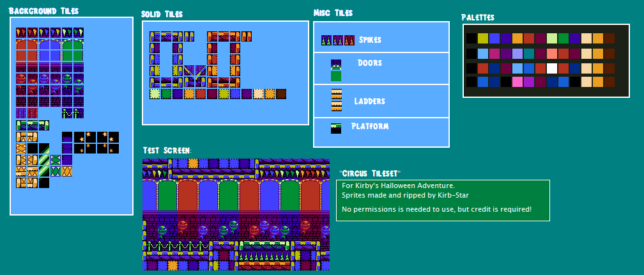The image size is (644, 275).
Task: Pick the bright blue stitched tile in Solid Tiles
Action: coord(235,94)
